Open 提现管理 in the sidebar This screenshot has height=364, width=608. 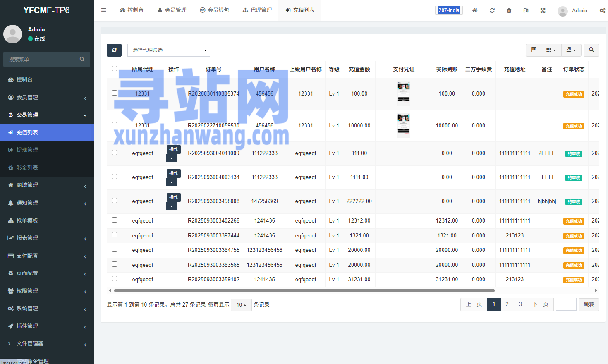[x=27, y=150]
